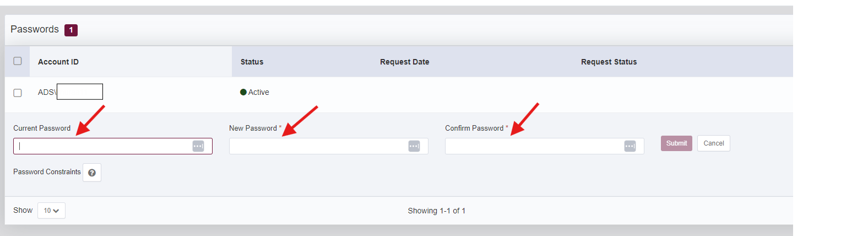868x236 pixels.
Task: Sort by Request Status column header
Action: pyautogui.click(x=609, y=62)
